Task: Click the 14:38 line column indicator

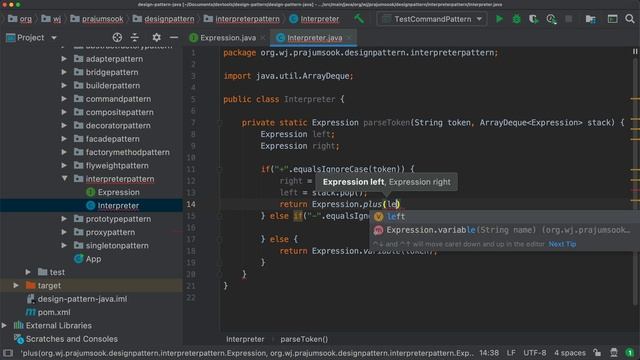Action: pyautogui.click(x=489, y=353)
